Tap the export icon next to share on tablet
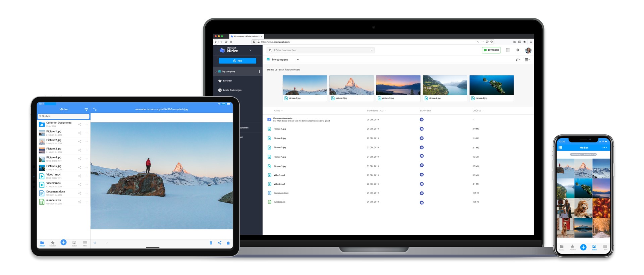This screenshot has height=275, width=644. 228,243
